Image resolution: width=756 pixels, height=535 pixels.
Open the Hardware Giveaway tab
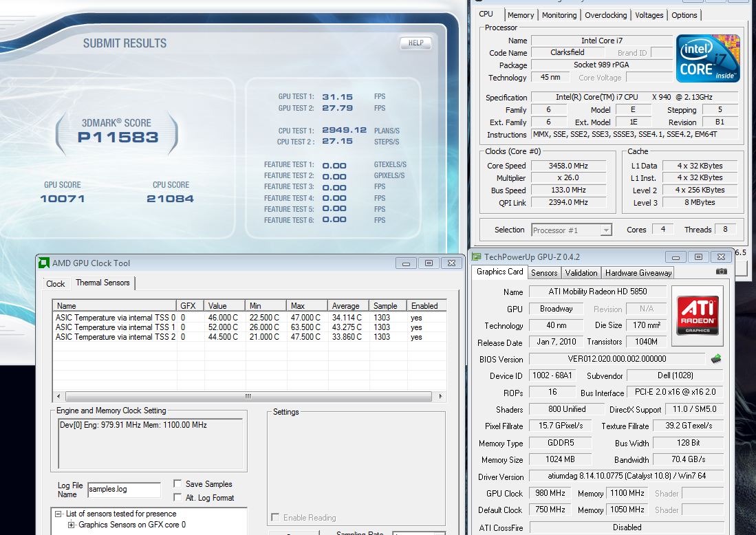(x=638, y=273)
